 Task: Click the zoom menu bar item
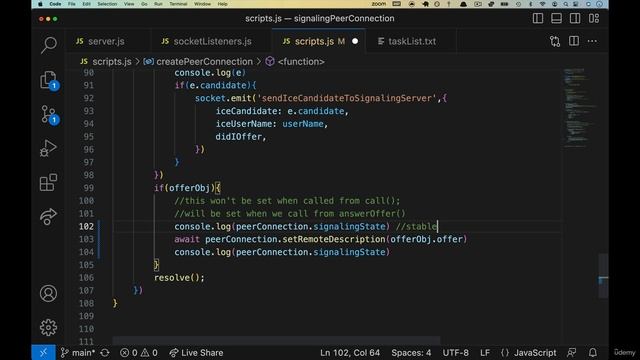378,4
